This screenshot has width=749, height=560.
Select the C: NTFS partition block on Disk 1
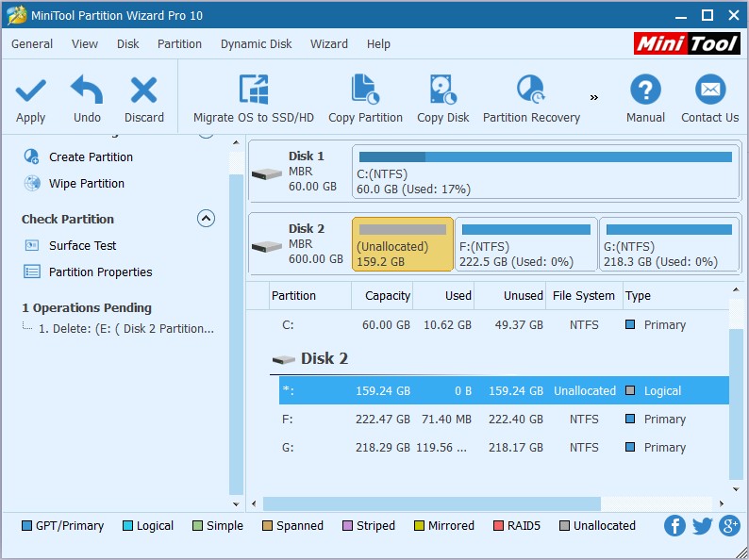click(545, 173)
